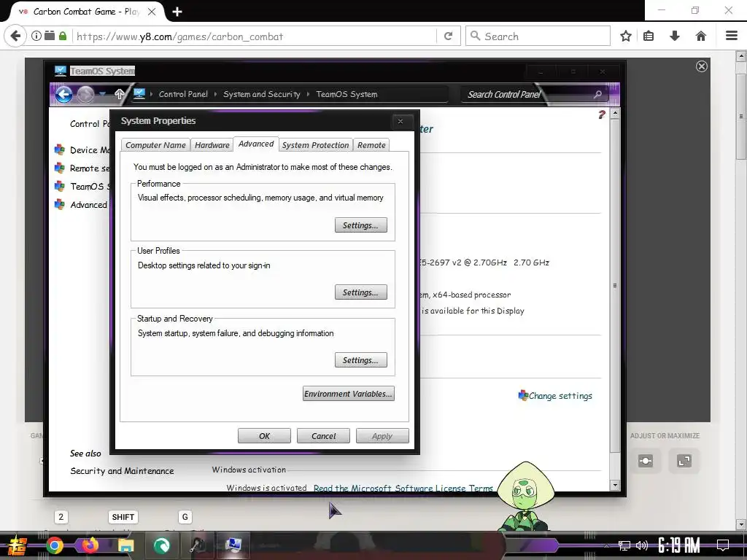Open the green swirl app on taskbar
The height and width of the screenshot is (560, 747).
pos(161,545)
